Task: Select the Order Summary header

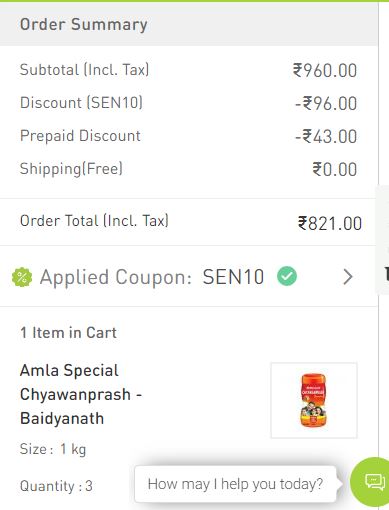Action: 84,24
